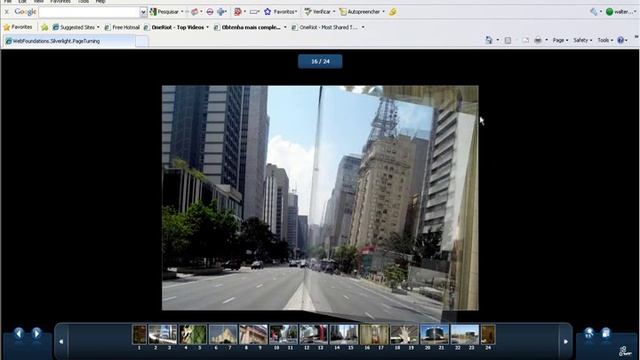
Task: Click the Read Mail icon in the command bar
Action: 525,40
